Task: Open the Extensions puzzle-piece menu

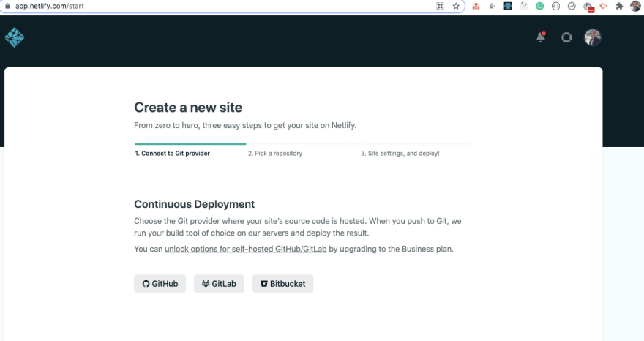Action: 619,6
